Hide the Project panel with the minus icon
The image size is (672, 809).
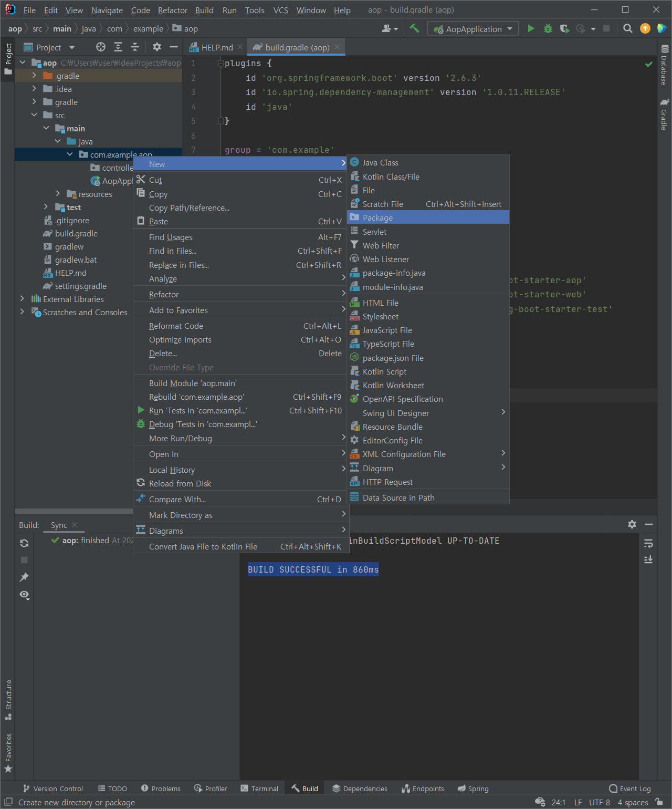point(174,47)
